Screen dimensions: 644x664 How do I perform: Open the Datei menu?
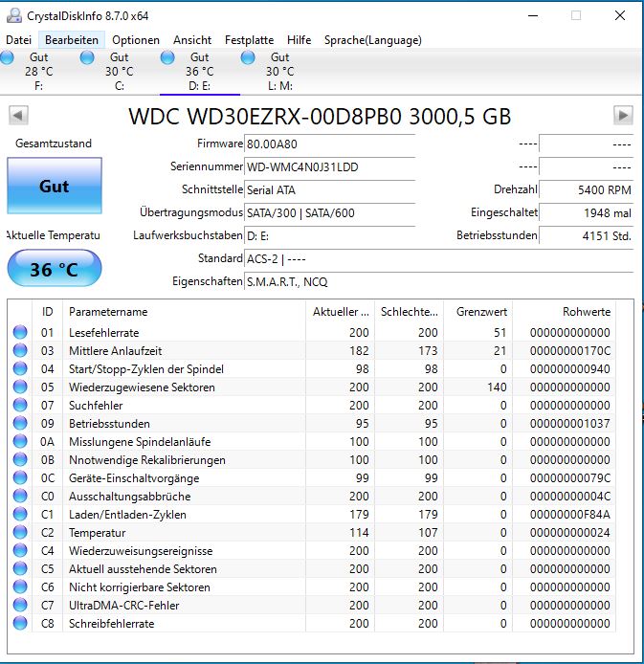point(18,40)
